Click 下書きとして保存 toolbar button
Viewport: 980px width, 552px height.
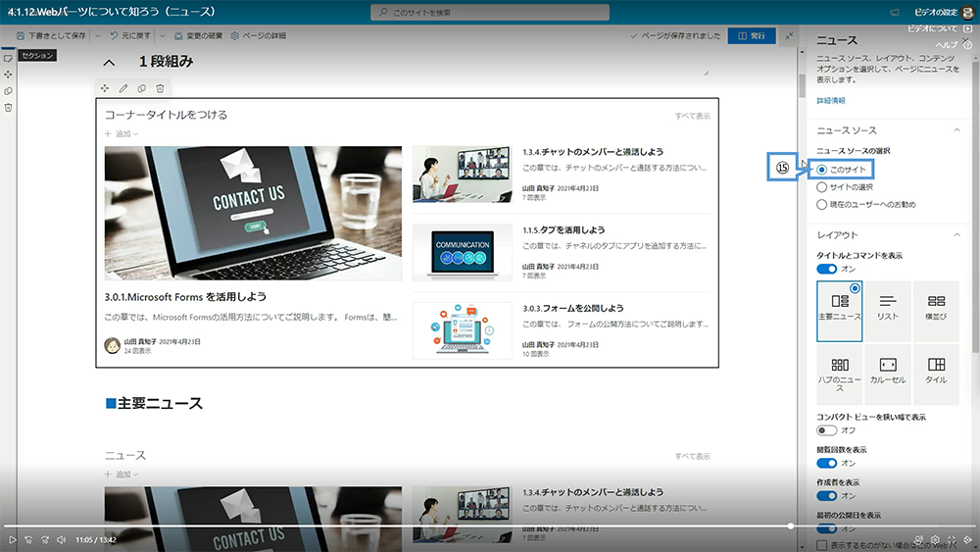pyautogui.click(x=51, y=35)
